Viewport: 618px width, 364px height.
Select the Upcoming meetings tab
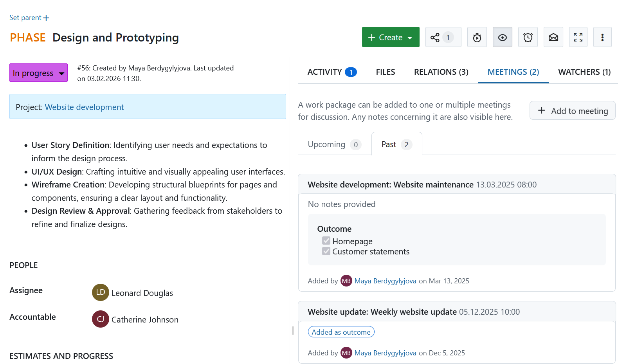click(x=334, y=144)
